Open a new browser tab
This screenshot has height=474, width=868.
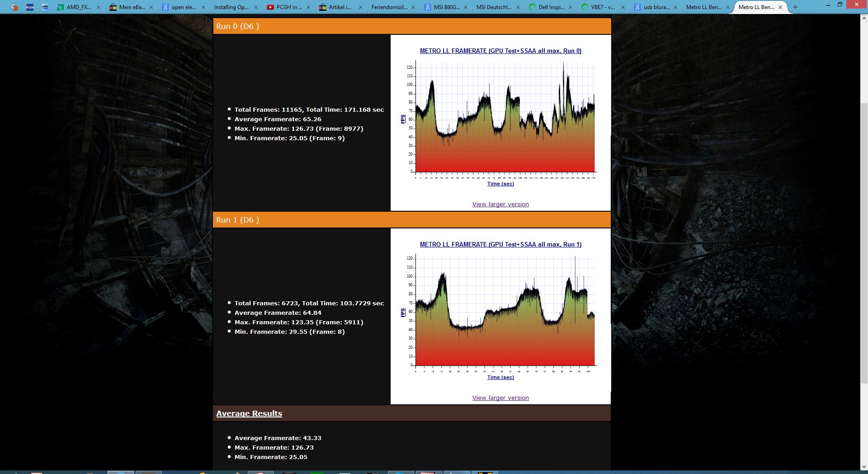coord(795,7)
